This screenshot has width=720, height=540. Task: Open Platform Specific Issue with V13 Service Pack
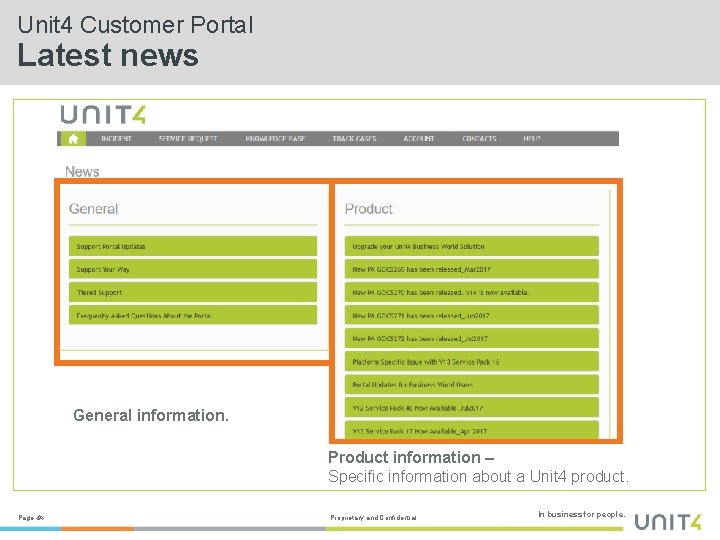coord(472,362)
